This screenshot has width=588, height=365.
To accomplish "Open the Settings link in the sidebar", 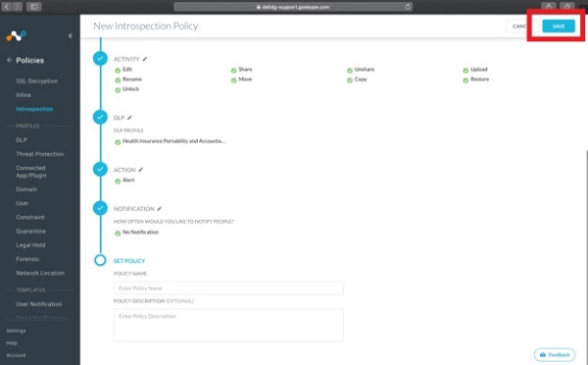I will tap(16, 331).
